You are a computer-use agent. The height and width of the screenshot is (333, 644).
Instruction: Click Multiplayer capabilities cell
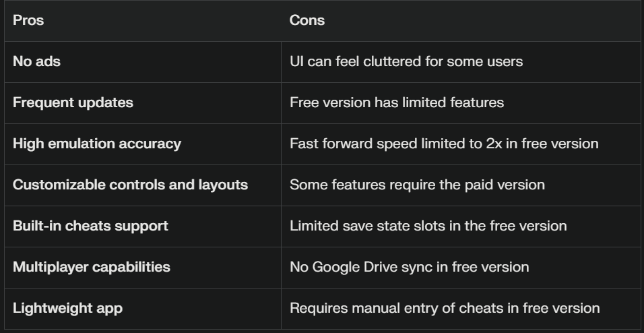[143, 267]
